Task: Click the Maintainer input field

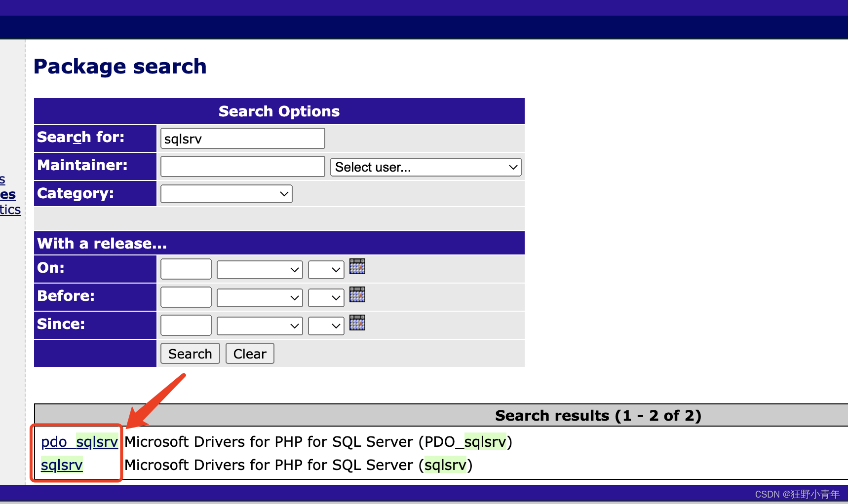Action: pyautogui.click(x=242, y=166)
